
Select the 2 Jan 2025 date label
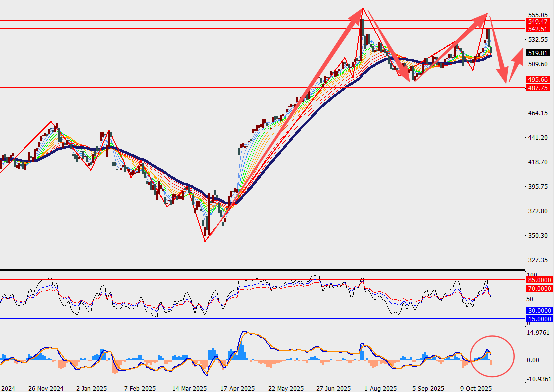pos(91,388)
